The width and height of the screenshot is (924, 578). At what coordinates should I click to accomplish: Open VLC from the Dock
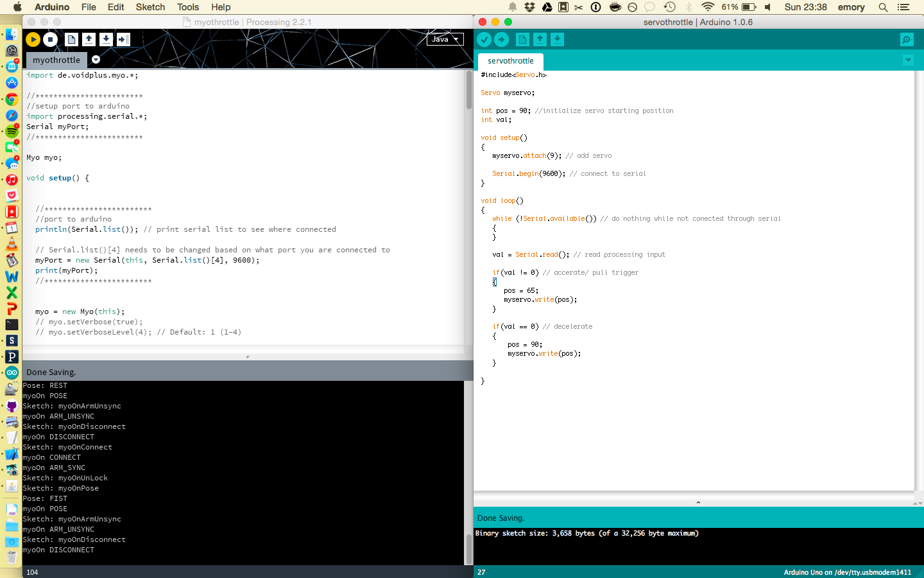click(12, 244)
